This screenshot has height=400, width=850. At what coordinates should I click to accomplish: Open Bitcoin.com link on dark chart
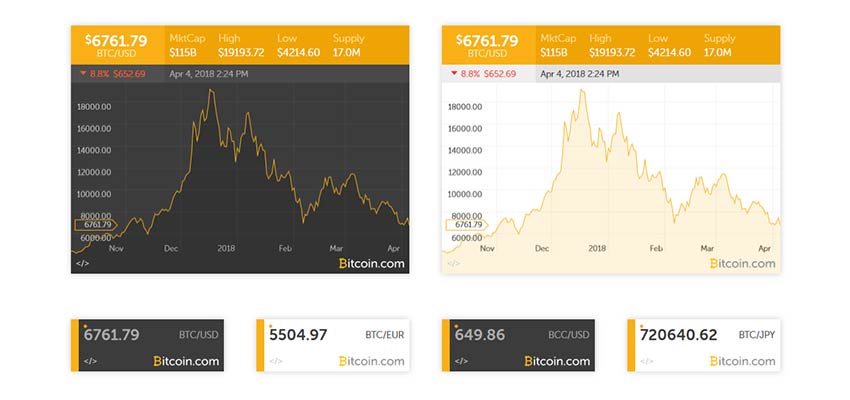(x=371, y=263)
